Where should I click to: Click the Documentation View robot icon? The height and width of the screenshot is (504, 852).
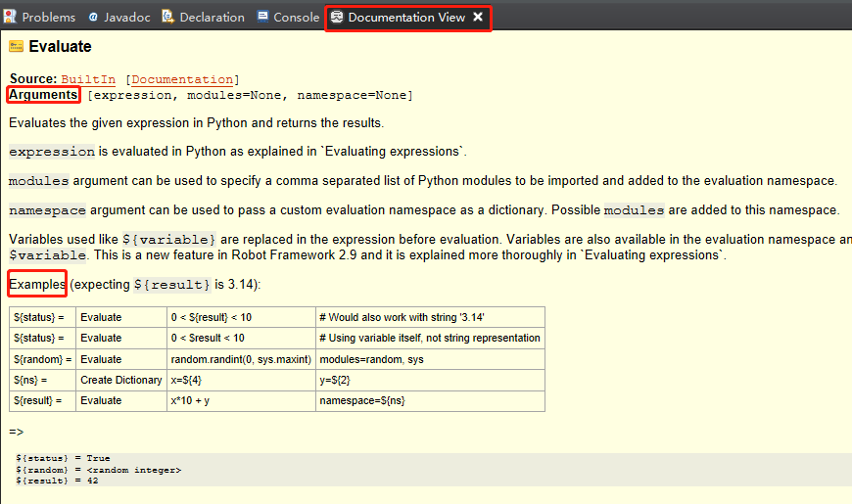pos(337,17)
